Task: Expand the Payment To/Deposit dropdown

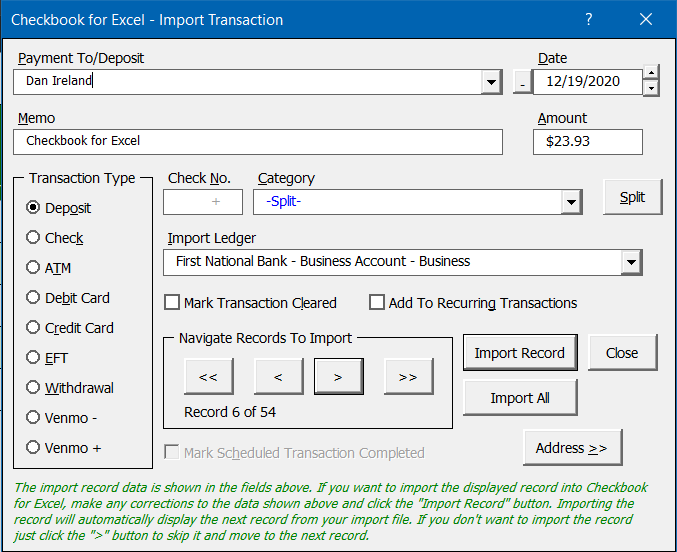Action: pyautogui.click(x=491, y=82)
